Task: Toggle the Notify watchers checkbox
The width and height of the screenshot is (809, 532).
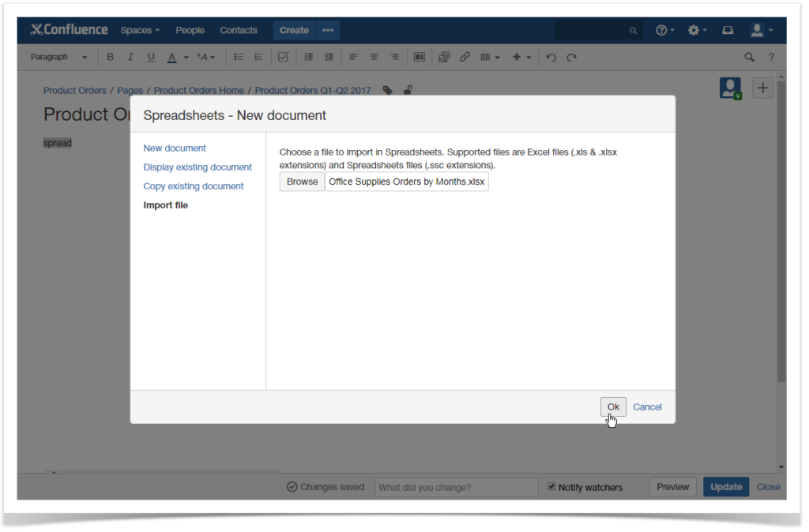Action: [x=551, y=487]
